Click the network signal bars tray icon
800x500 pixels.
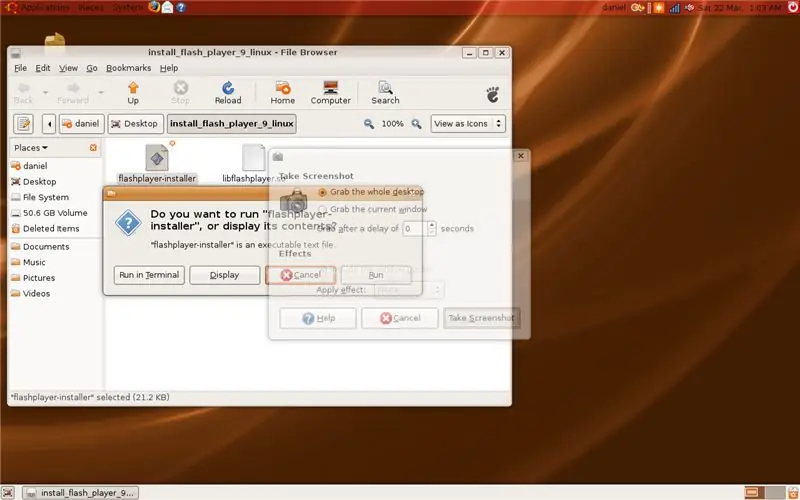click(674, 8)
